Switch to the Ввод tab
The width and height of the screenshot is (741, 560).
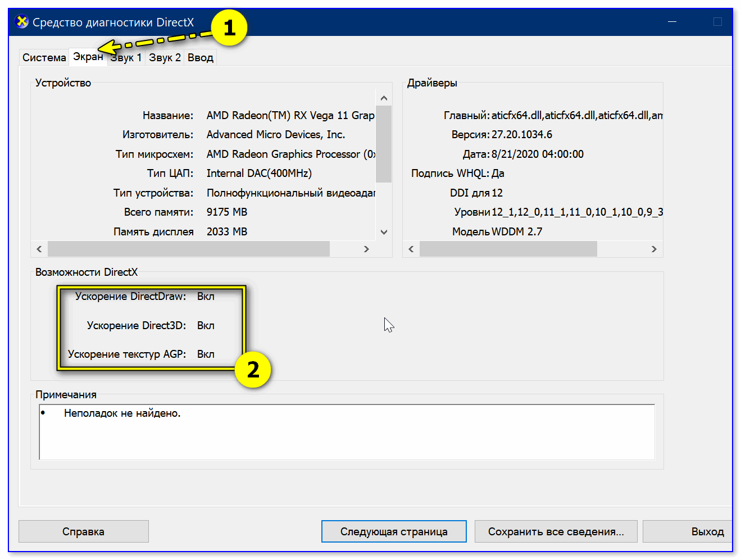tap(201, 57)
